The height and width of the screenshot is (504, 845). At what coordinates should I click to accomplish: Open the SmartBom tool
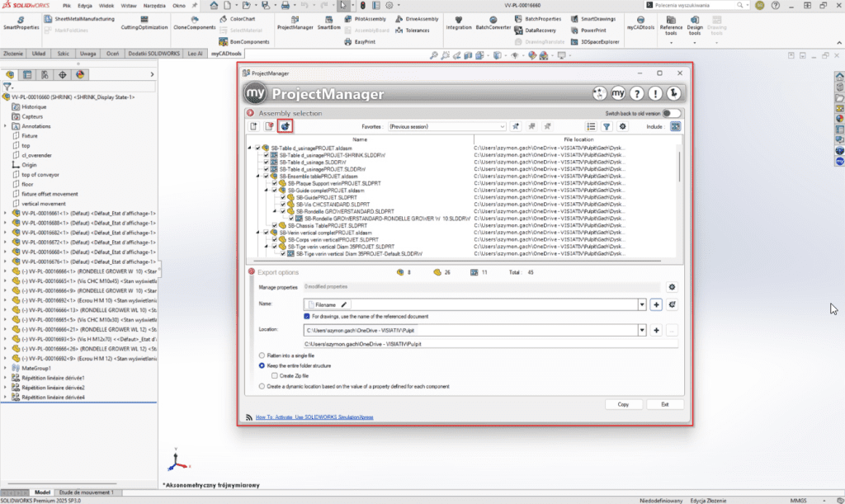[328, 22]
